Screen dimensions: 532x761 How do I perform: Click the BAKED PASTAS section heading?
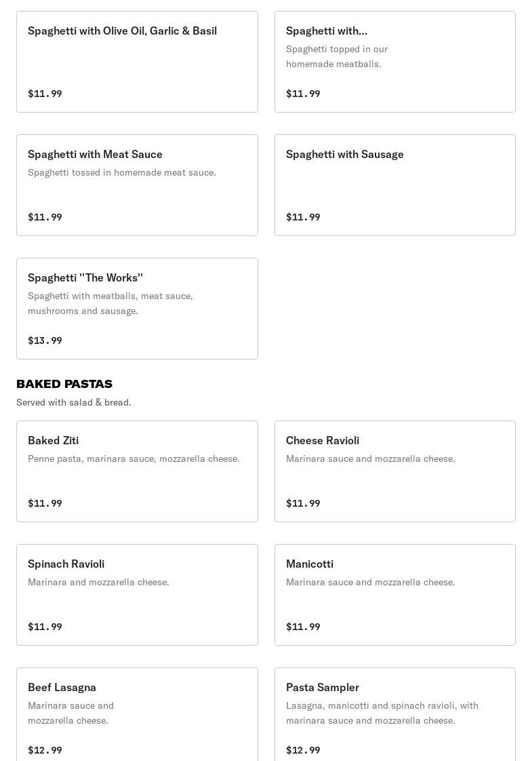[x=64, y=384]
